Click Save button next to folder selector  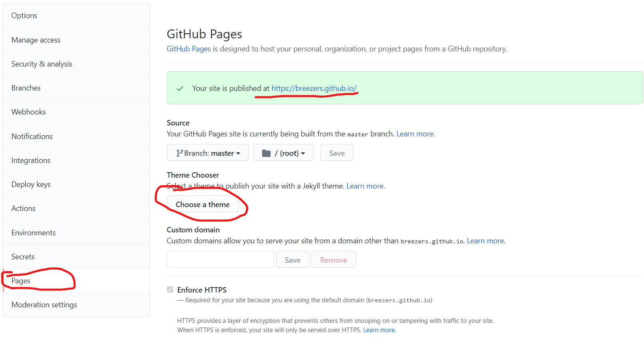click(x=337, y=153)
